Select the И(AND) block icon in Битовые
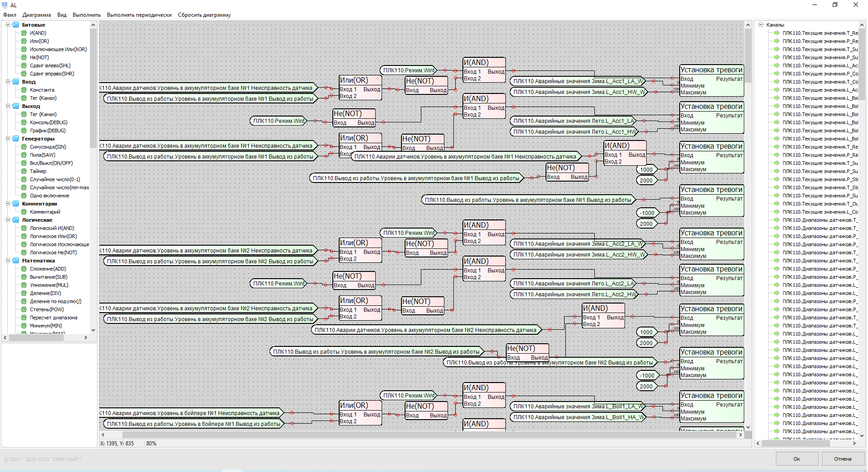The height and width of the screenshot is (472, 868). tap(24, 33)
